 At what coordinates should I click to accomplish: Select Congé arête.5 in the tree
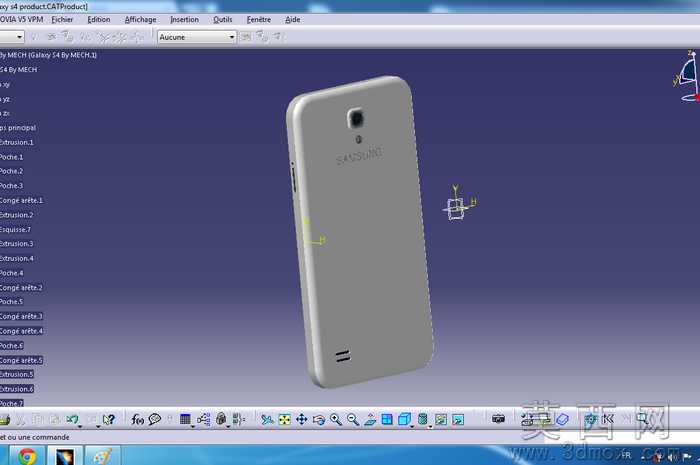(21, 360)
